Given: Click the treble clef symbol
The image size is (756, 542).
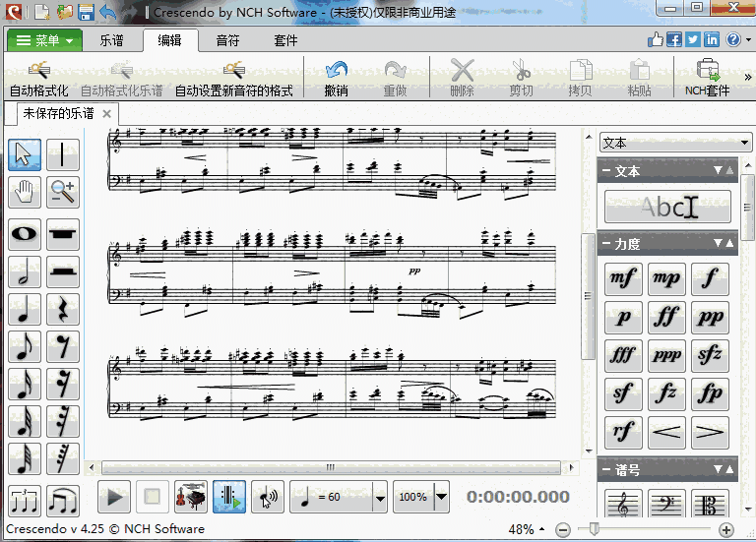Looking at the screenshot, I should point(624,506).
